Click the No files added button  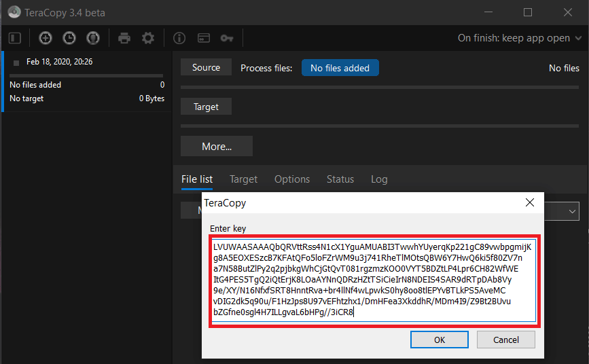coord(340,68)
